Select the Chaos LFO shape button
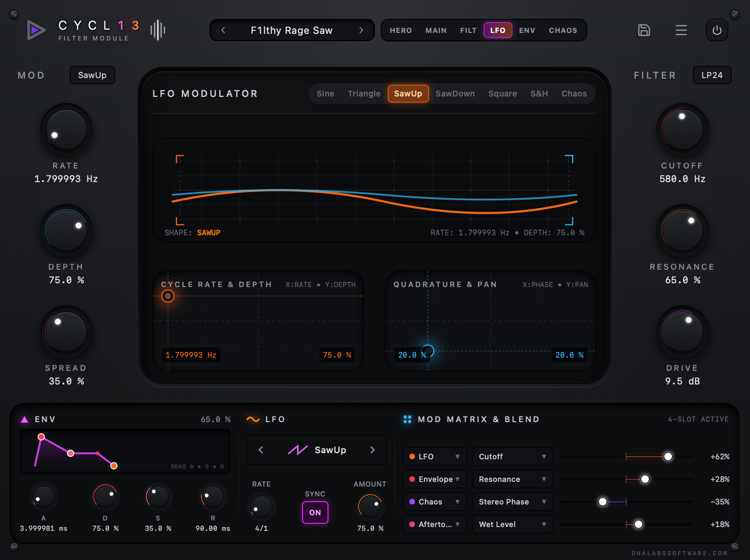The image size is (750, 560). click(x=574, y=94)
